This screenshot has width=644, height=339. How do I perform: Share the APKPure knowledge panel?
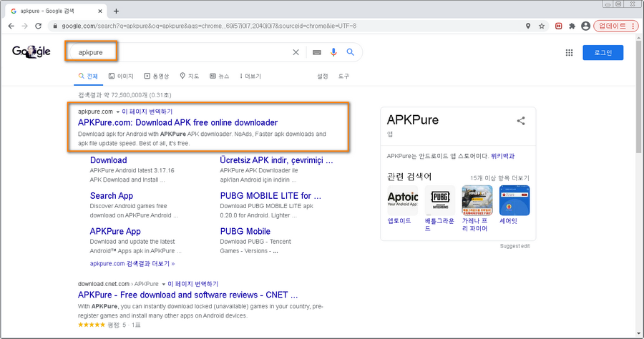tap(521, 121)
